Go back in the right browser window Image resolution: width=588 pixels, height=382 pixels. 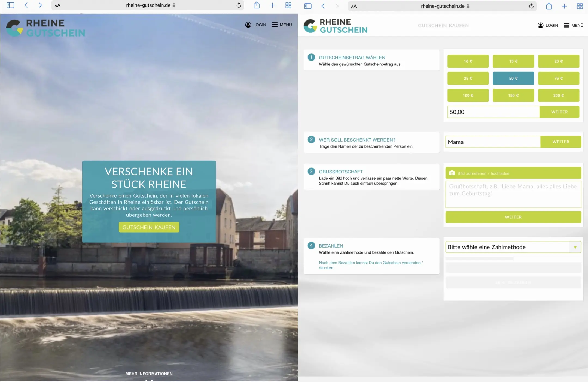[323, 6]
